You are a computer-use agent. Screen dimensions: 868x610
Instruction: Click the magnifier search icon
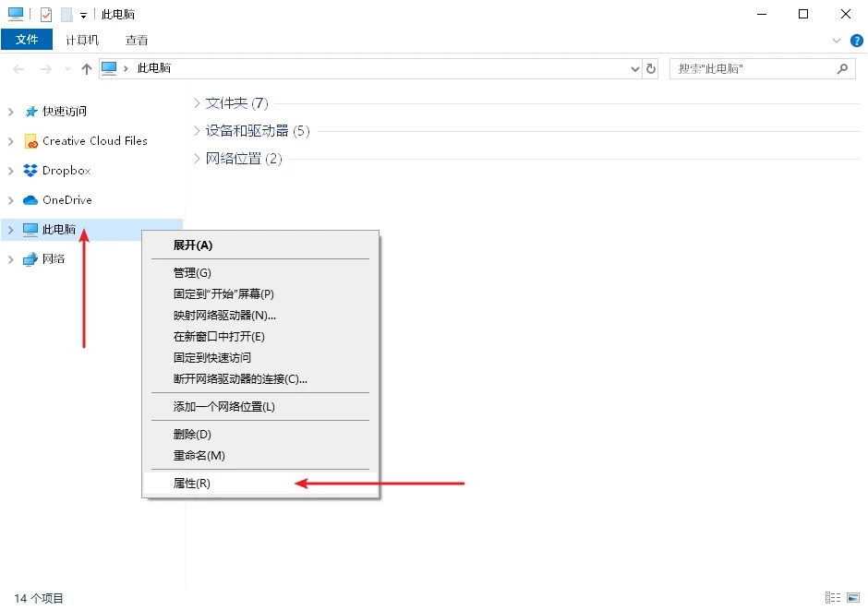click(842, 68)
